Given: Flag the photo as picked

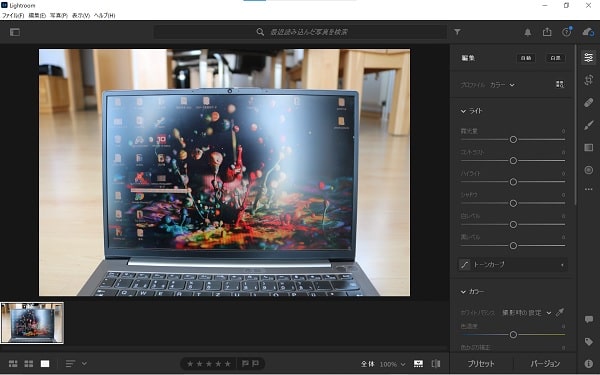Looking at the screenshot, I should (245, 364).
